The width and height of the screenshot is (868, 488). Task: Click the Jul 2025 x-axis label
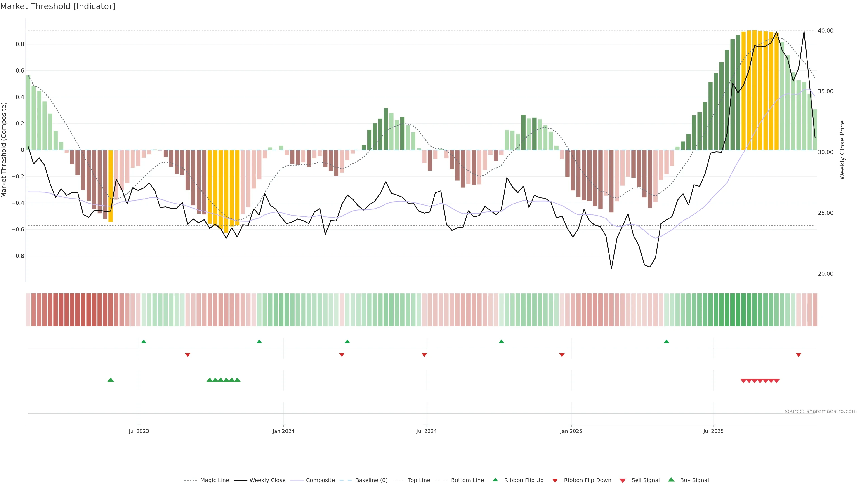pyautogui.click(x=713, y=431)
